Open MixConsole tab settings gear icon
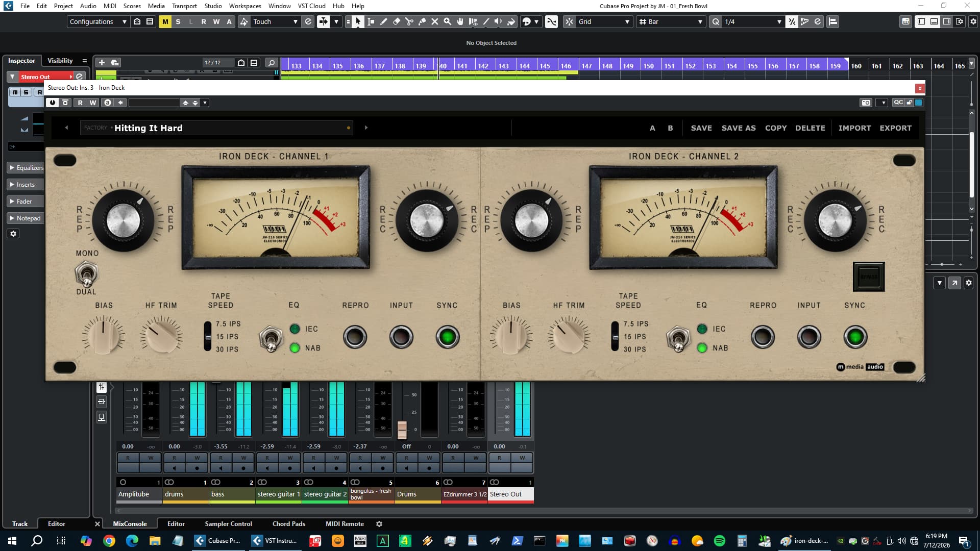980x551 pixels. pyautogui.click(x=379, y=524)
